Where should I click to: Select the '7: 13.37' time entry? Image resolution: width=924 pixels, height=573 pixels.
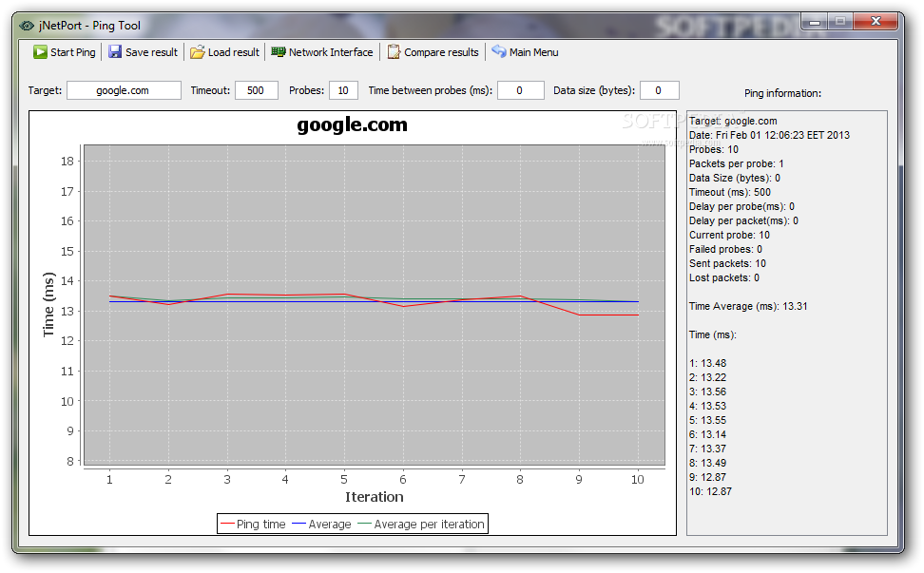(707, 449)
